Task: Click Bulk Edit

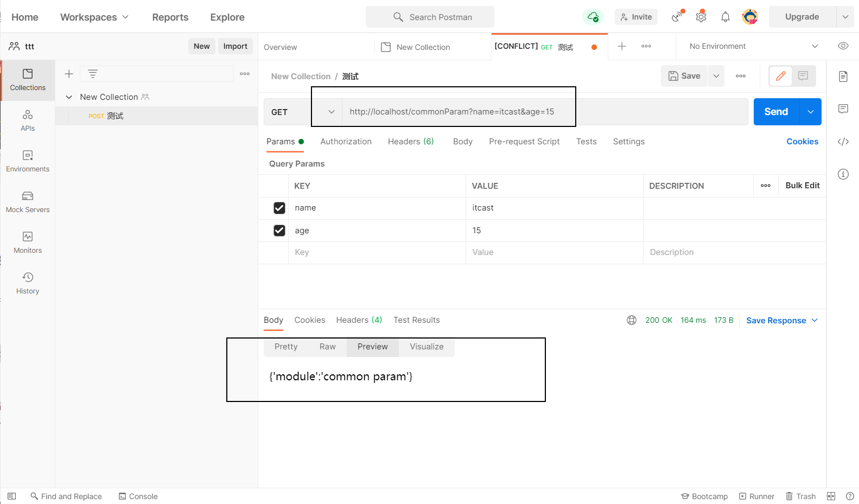Action: (803, 186)
